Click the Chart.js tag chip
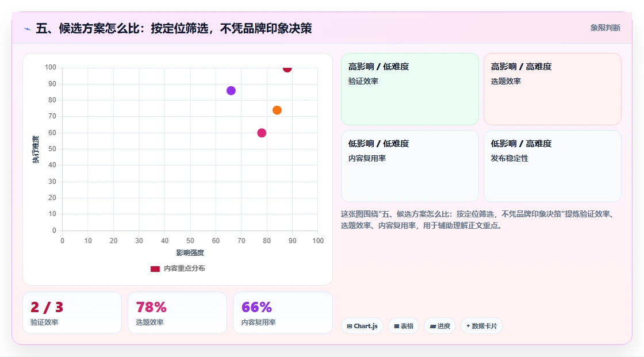The image size is (644, 357). [x=362, y=326]
